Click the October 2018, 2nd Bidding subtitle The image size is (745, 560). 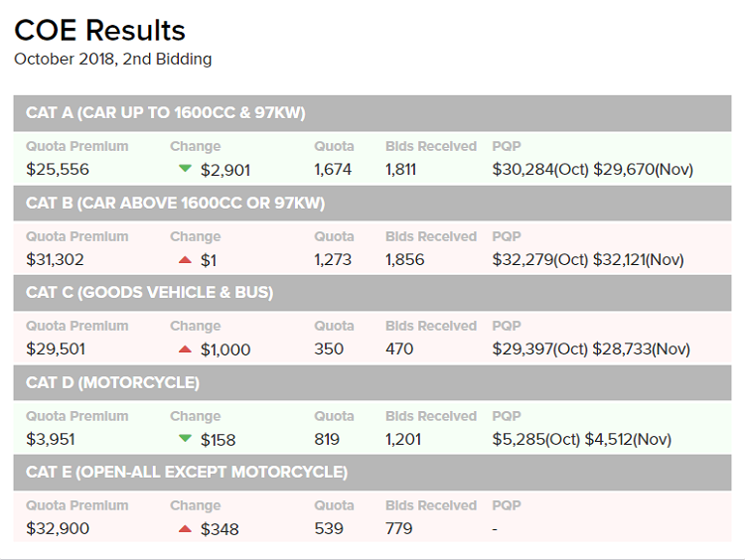(112, 59)
